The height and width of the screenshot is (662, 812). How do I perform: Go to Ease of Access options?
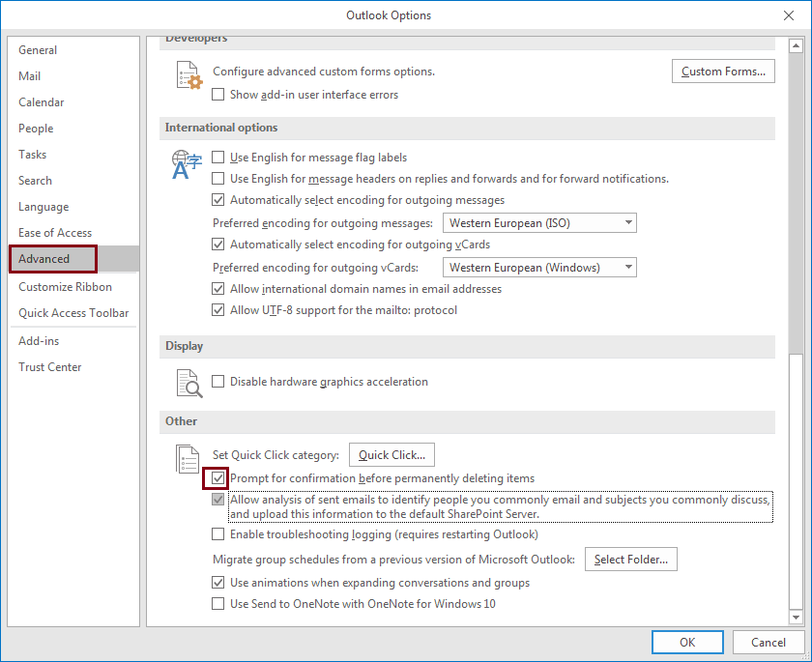(73, 233)
